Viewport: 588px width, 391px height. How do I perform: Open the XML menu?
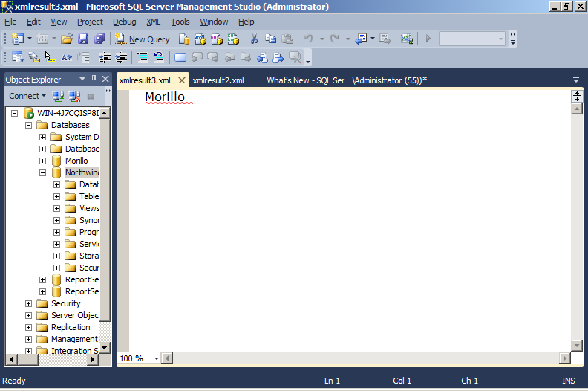coord(154,22)
